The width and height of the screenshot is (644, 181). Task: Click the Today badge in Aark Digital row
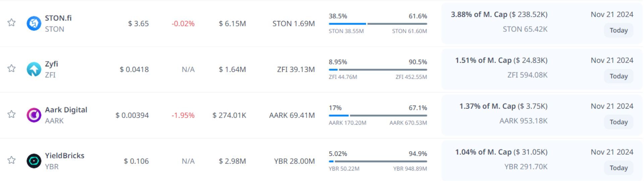tap(619, 122)
